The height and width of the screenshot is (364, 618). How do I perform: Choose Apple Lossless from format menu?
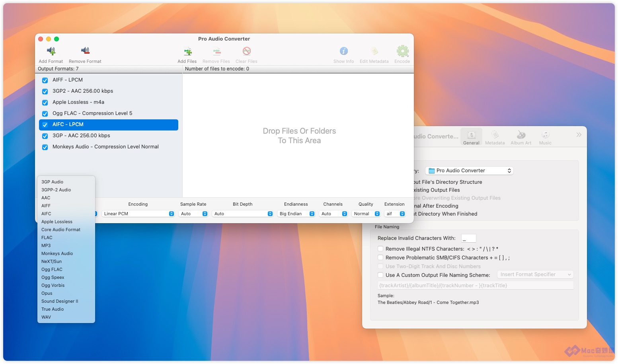[x=66, y=222]
